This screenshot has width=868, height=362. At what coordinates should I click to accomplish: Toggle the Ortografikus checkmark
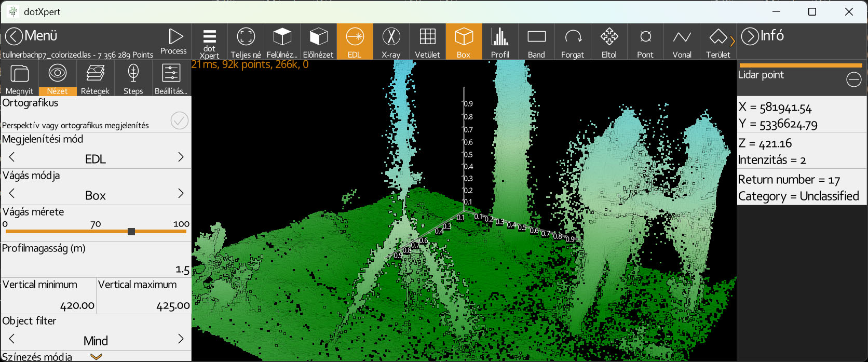[x=179, y=121]
